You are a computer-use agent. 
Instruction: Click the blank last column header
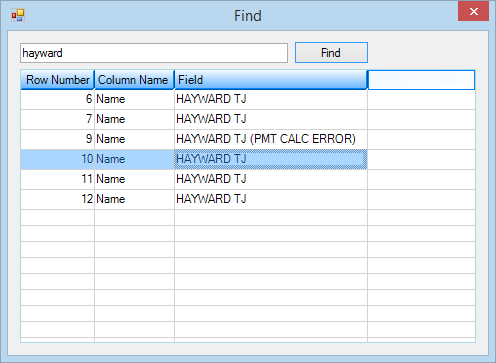coord(421,80)
